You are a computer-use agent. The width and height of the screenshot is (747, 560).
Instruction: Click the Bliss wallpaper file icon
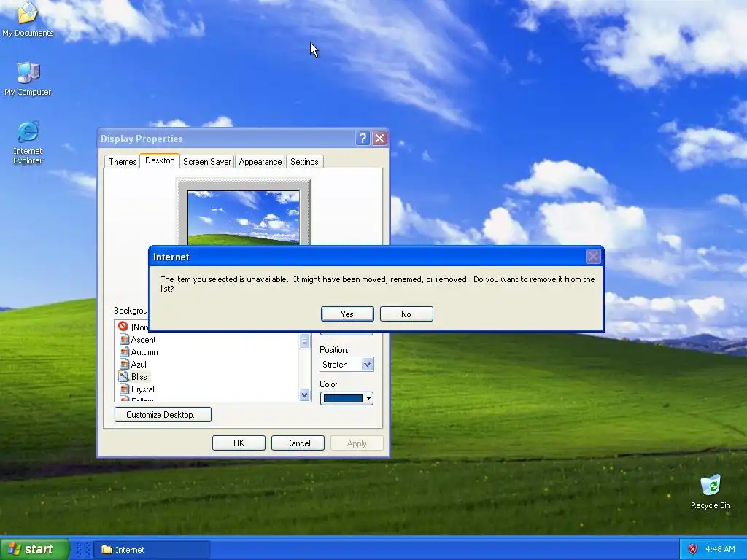(124, 377)
